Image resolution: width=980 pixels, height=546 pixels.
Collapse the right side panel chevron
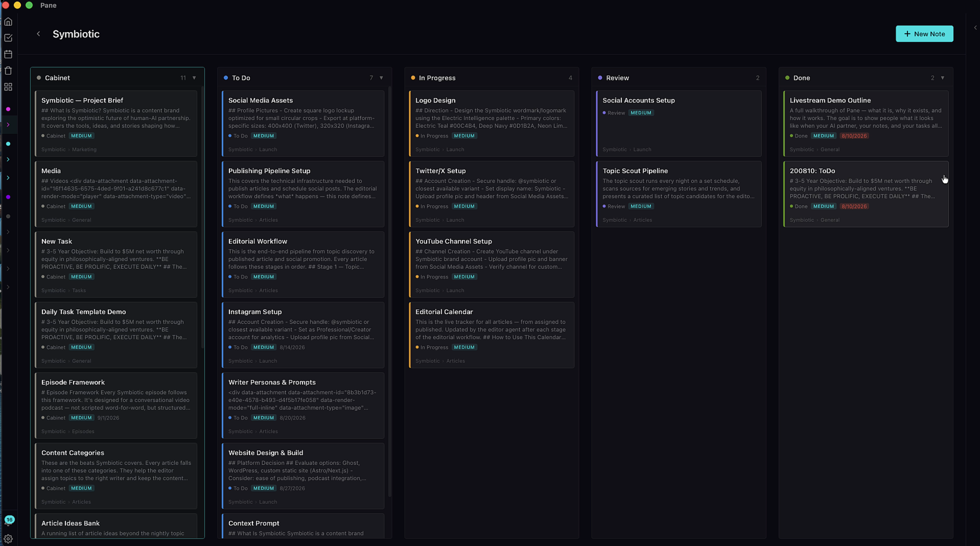point(975,27)
